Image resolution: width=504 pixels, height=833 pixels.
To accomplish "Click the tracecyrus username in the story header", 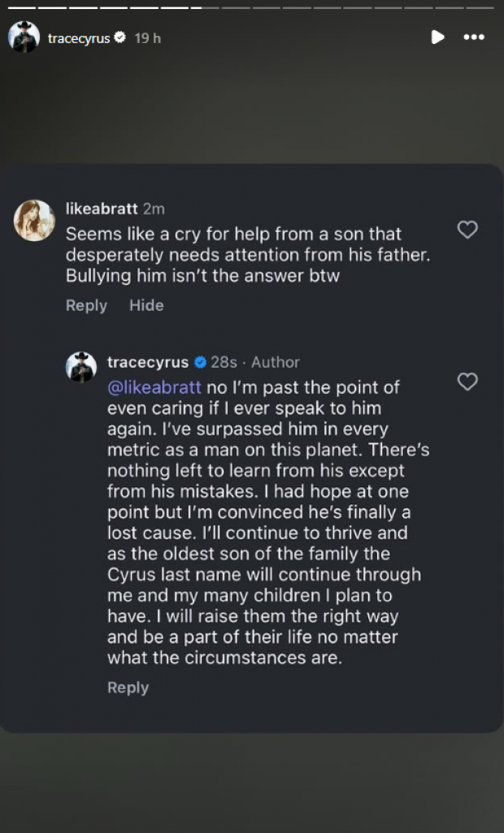I will click(x=79, y=38).
